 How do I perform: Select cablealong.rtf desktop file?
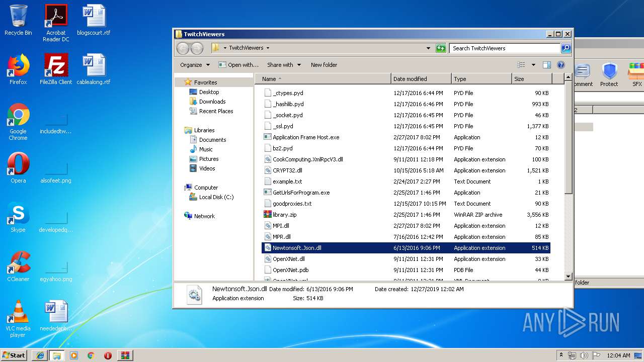pos(94,69)
